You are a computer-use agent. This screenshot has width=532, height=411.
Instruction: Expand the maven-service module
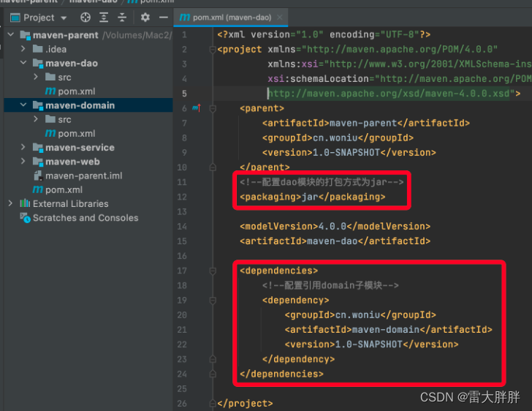click(x=23, y=147)
